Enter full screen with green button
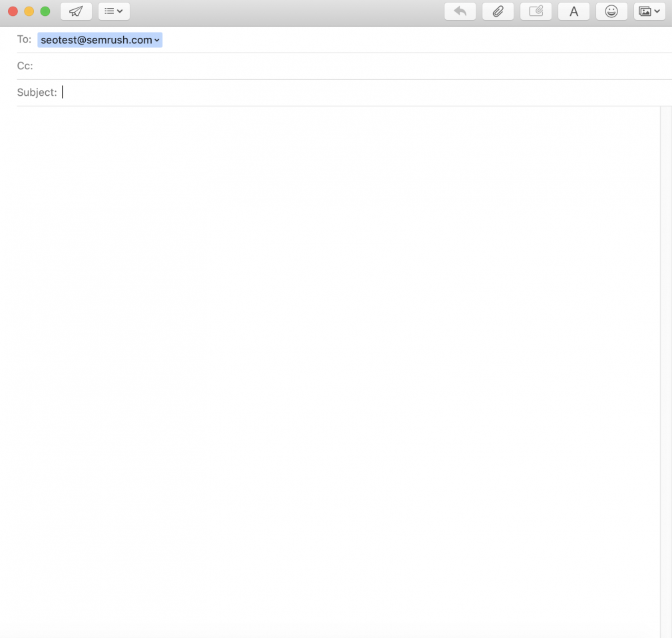Viewport: 672px width, 638px height. pyautogui.click(x=45, y=11)
